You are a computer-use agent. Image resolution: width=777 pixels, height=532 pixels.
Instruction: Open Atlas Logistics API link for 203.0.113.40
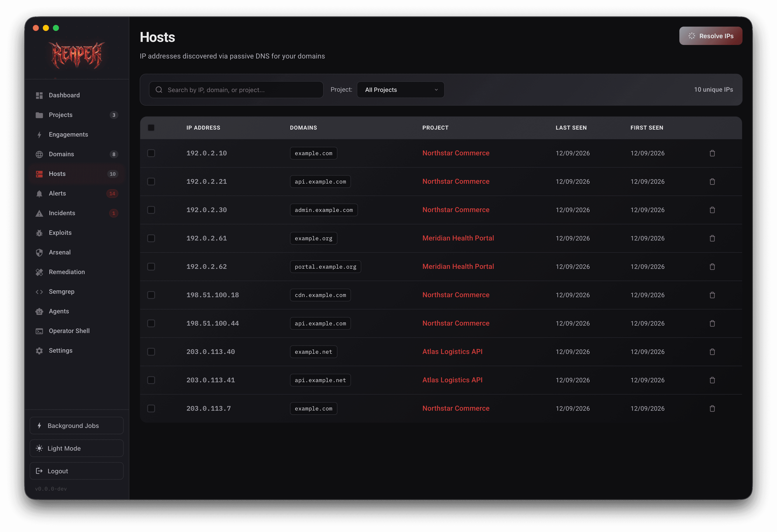click(452, 352)
